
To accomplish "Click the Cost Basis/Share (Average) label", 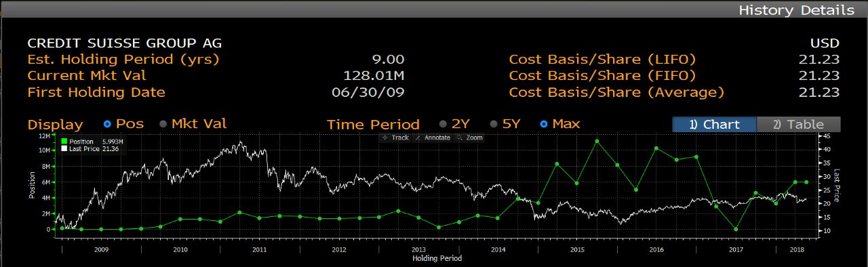I will [616, 92].
